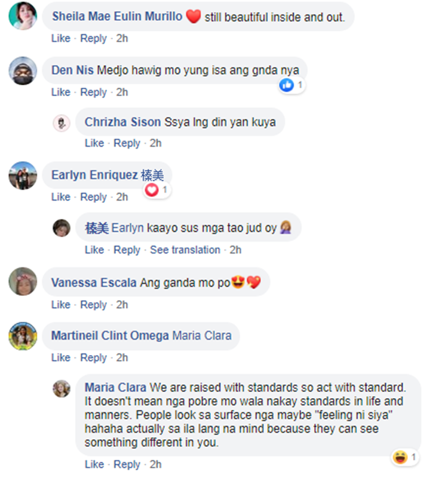View thumbs-up reaction on Den Nis comment
Screen dimensions: 448x478
pos(291,85)
